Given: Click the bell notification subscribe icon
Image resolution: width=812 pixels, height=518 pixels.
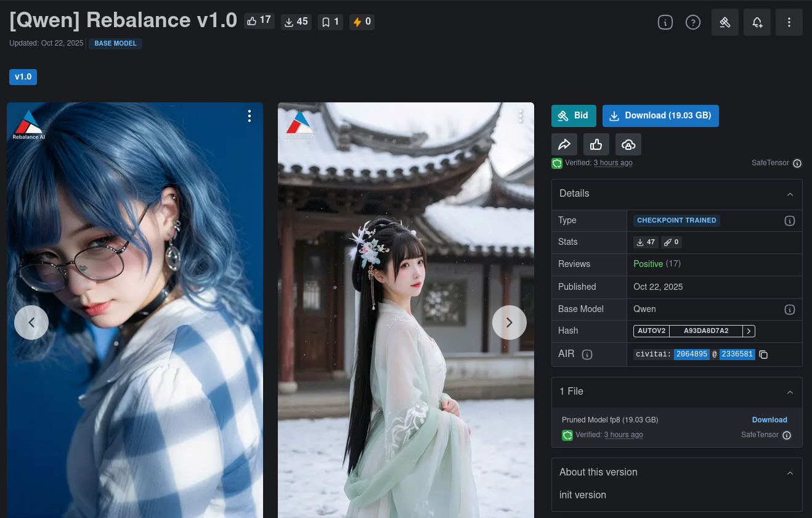Looking at the screenshot, I should 757,22.
